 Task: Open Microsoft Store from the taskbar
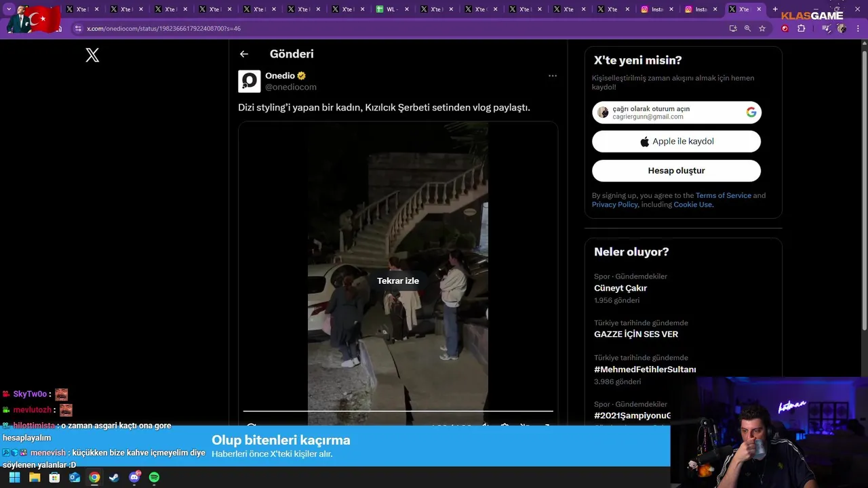pyautogui.click(x=54, y=477)
